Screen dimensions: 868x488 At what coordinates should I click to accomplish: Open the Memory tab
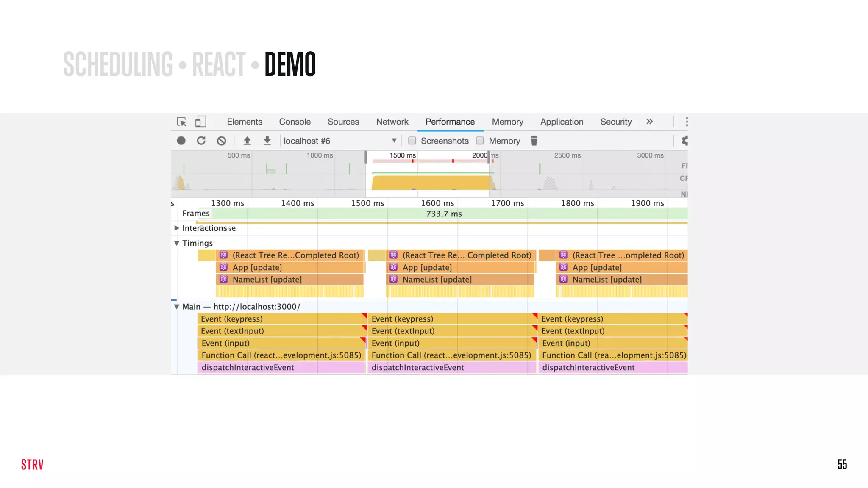tap(508, 122)
